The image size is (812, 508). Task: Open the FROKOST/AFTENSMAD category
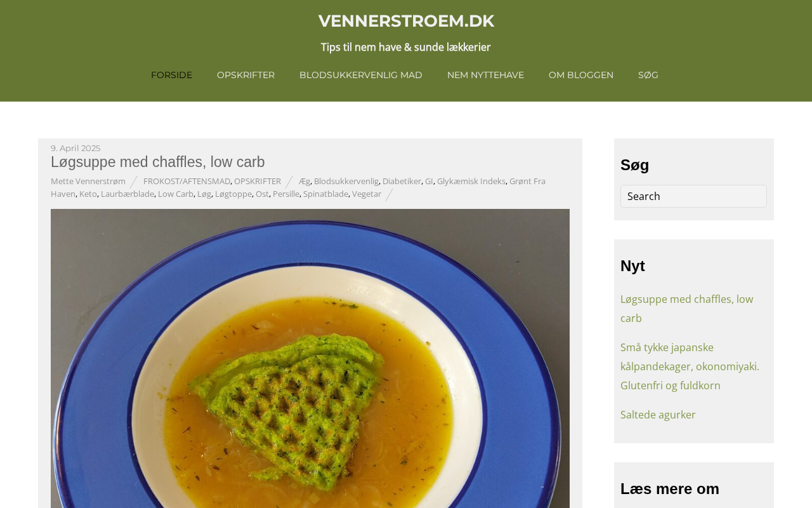[x=187, y=181]
